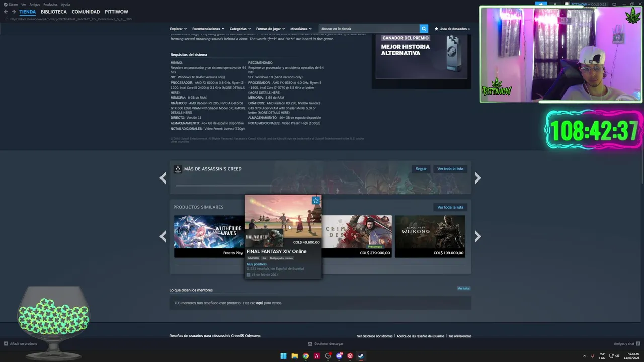This screenshot has height=362, width=644.
Task: Open the PITTIWOW profile tab
Action: coord(116,12)
